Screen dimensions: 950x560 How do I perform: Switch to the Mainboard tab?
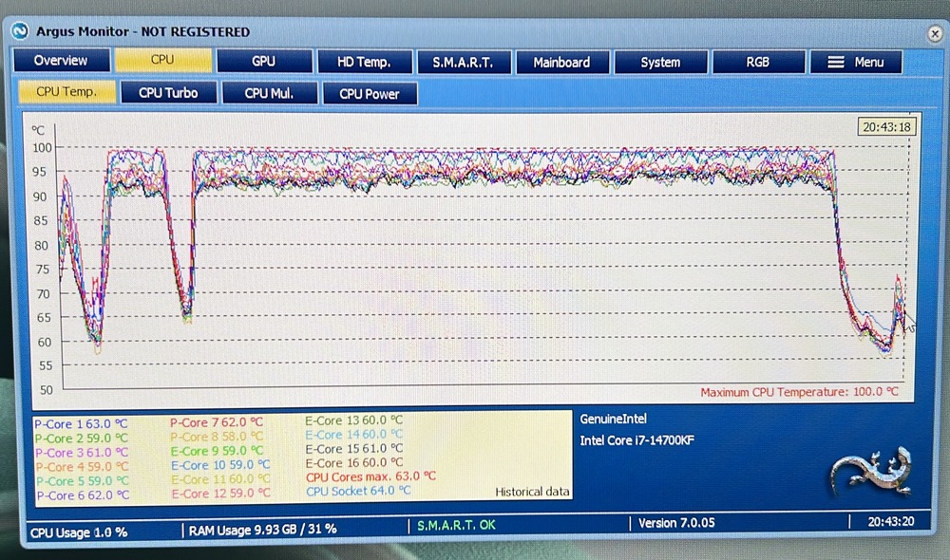561,63
